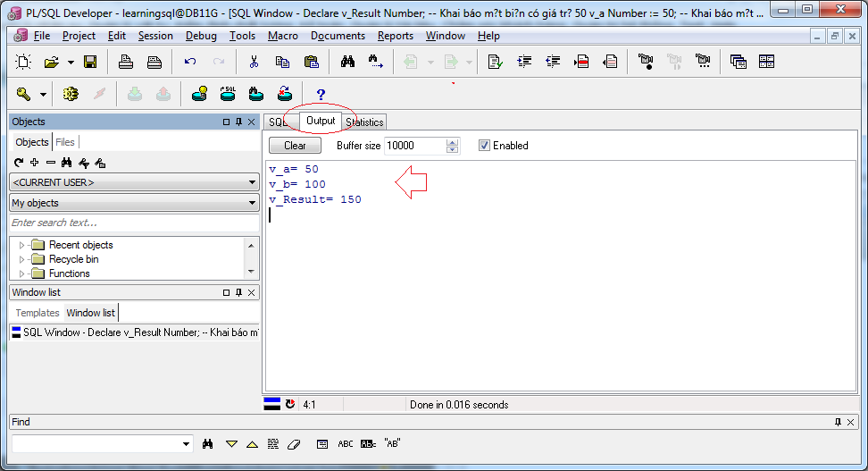Image resolution: width=868 pixels, height=471 pixels.
Task: Click the blue question mark Help icon
Action: click(x=321, y=94)
